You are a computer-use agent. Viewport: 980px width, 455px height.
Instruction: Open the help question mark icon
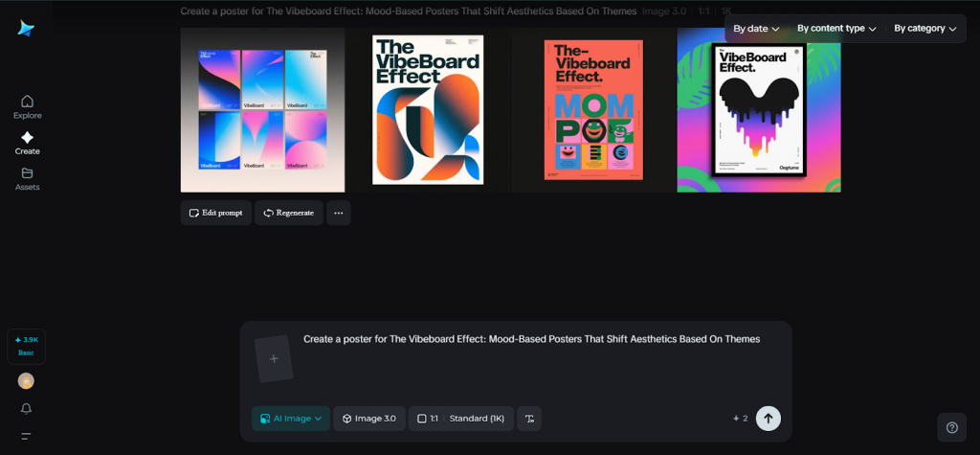tap(951, 427)
